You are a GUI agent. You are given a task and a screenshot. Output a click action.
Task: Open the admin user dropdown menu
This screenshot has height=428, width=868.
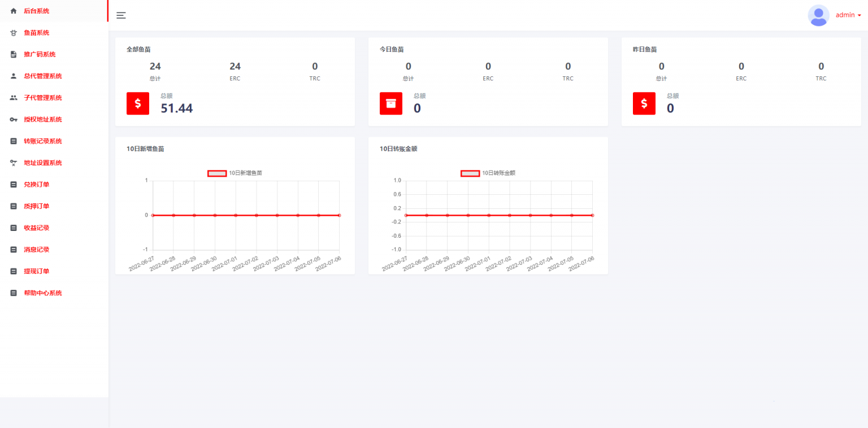[x=848, y=15]
